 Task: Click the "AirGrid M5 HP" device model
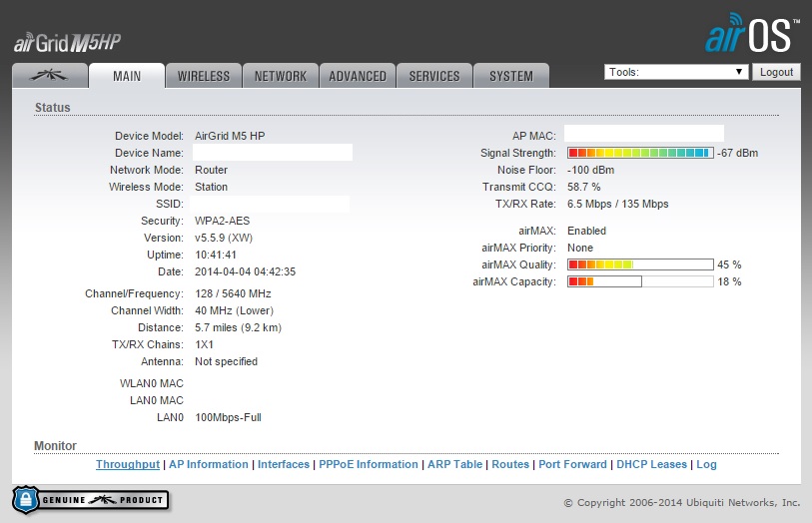pyautogui.click(x=230, y=136)
